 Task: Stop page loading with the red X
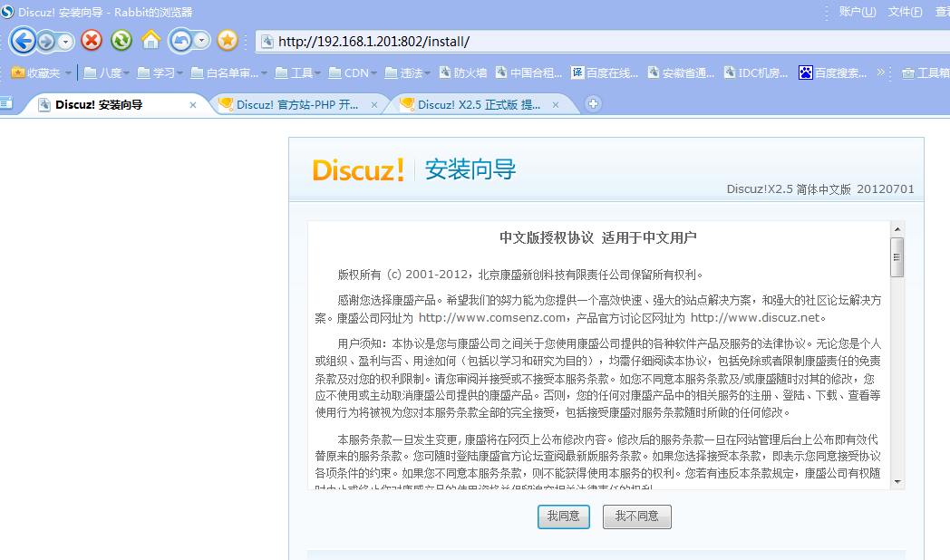coord(92,41)
